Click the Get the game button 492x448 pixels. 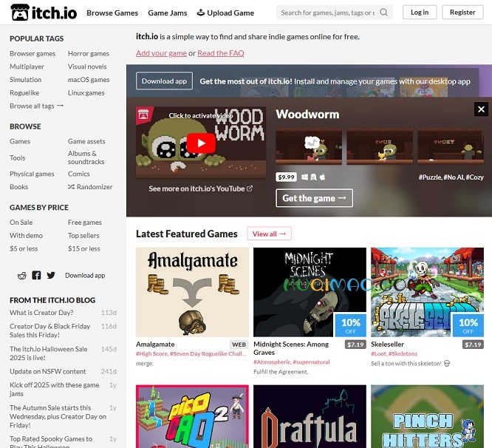[x=314, y=198]
